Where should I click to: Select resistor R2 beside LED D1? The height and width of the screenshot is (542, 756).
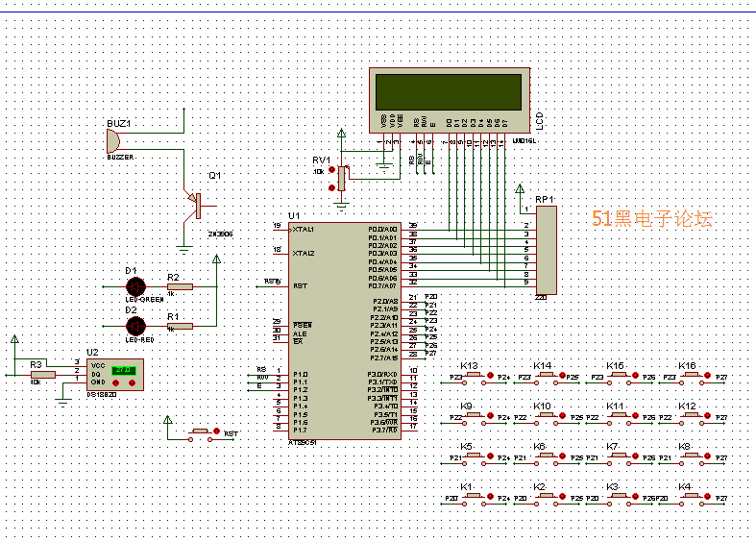pos(180,287)
